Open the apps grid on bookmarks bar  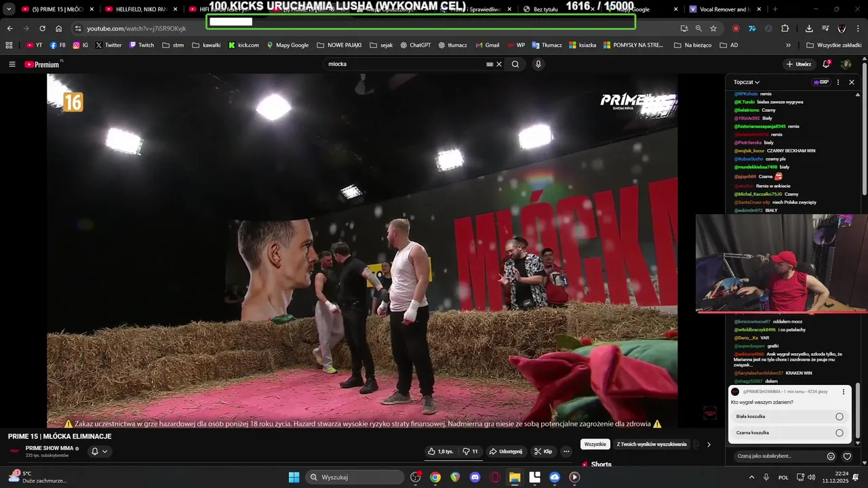[9, 45]
